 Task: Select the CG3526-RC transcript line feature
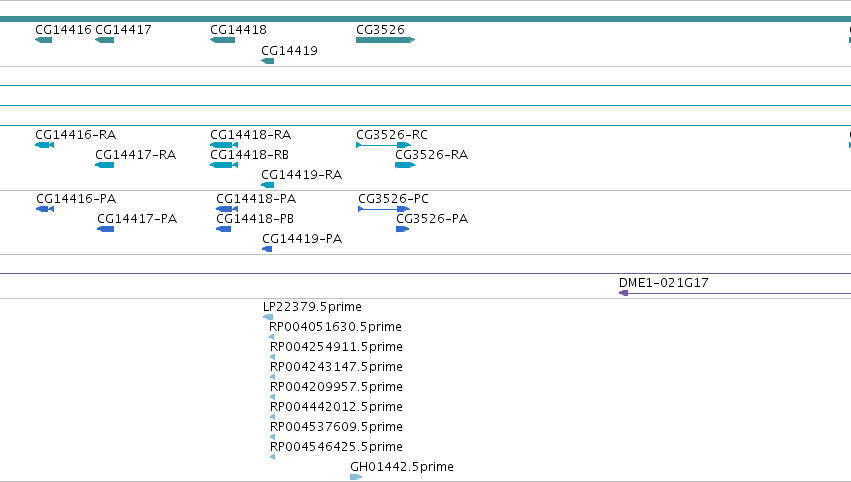[383, 145]
